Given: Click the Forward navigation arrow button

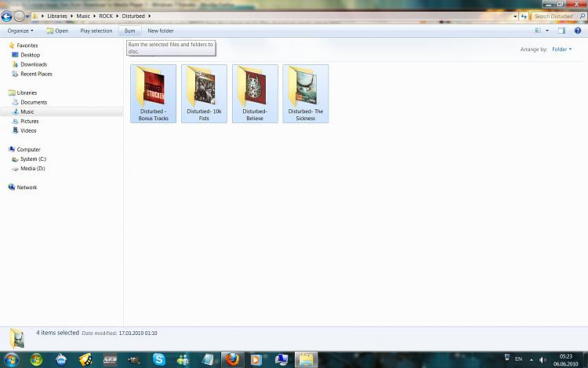Looking at the screenshot, I should pos(19,16).
